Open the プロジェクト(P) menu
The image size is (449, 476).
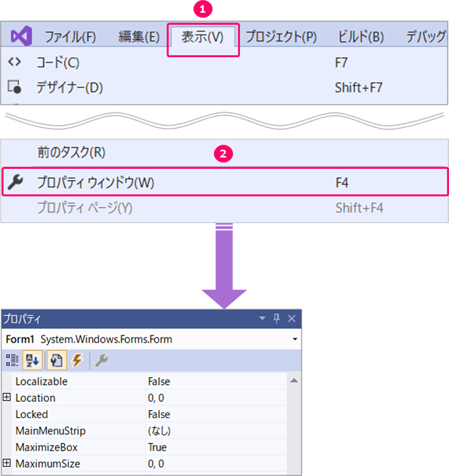point(281,37)
